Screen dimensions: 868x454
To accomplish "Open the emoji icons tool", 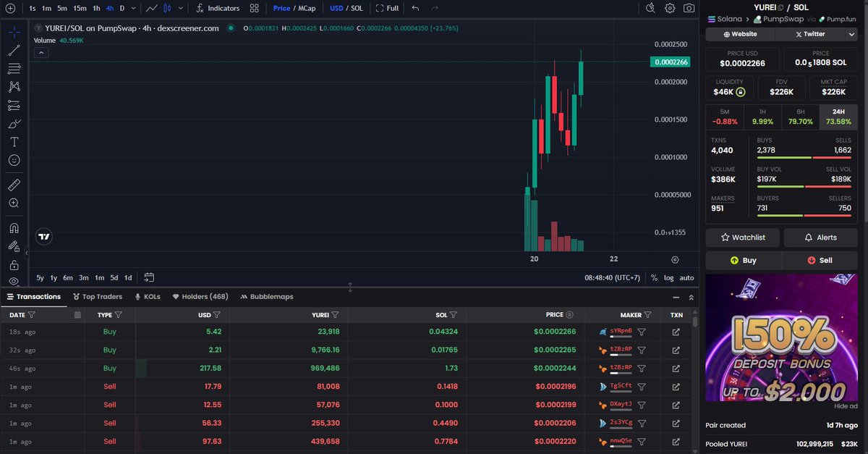I will click(14, 160).
